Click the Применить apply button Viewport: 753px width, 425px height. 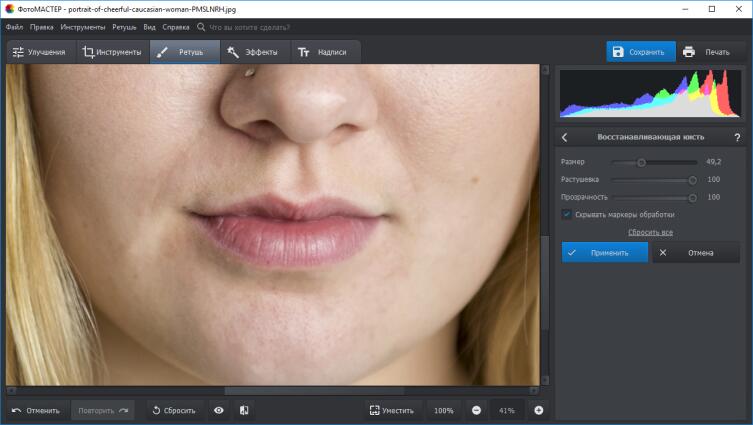pos(604,253)
